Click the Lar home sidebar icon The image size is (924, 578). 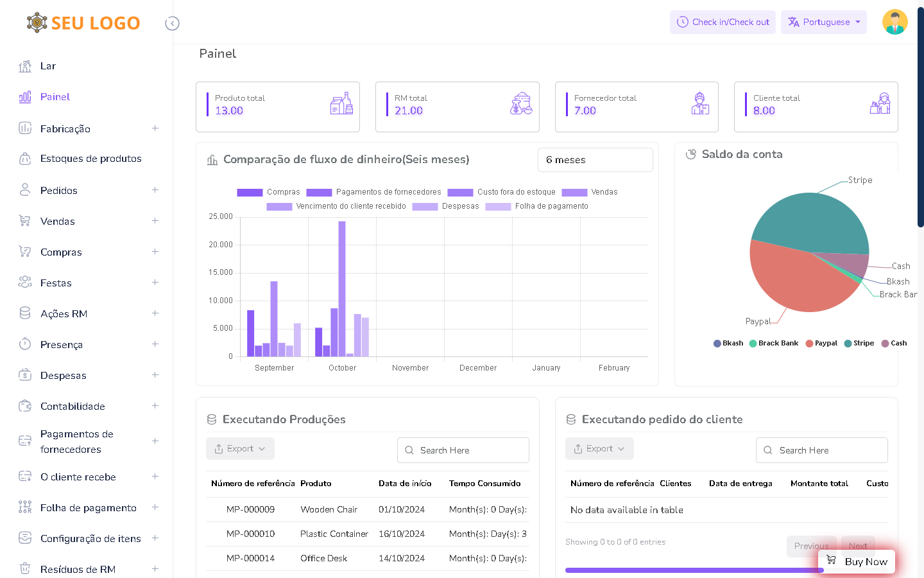point(25,66)
